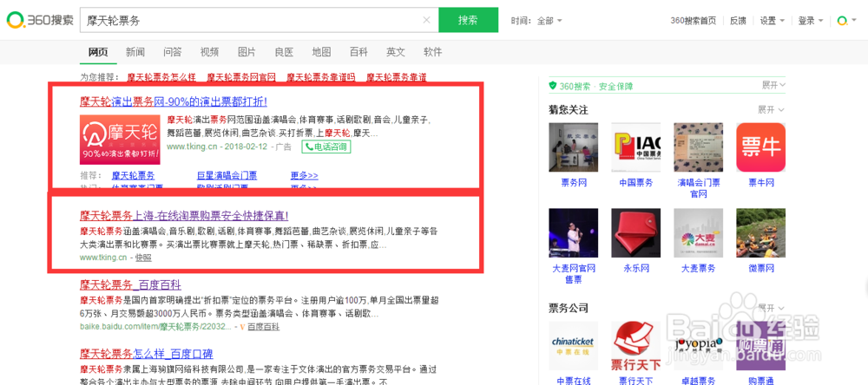Open result 摩天轮票务上海-在线淘票购票安全快捷保真!
This screenshot has height=385, width=868.
[x=184, y=215]
